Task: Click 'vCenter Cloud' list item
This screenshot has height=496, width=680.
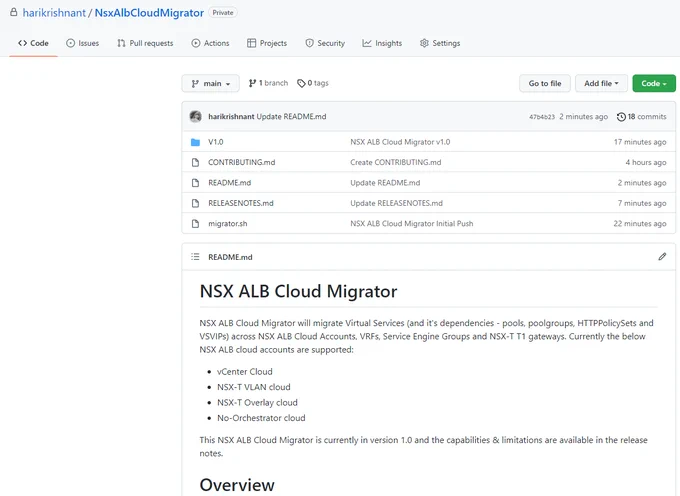Action: click(245, 372)
